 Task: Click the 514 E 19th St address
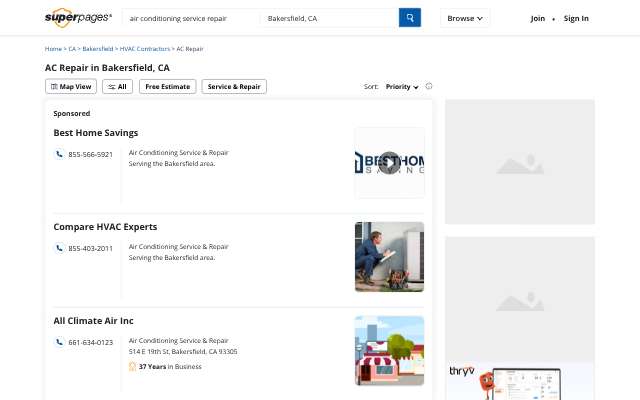point(183,351)
